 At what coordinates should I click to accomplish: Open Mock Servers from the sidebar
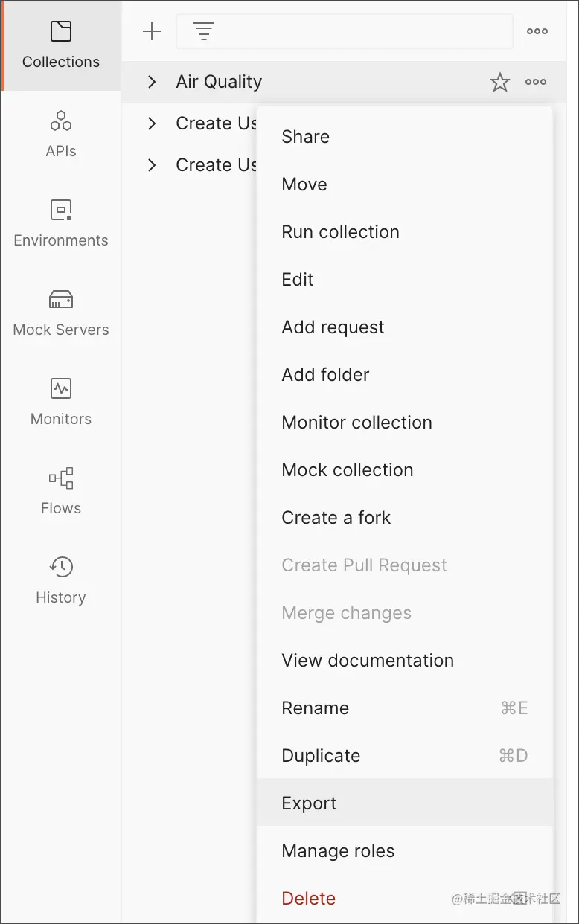(61, 313)
